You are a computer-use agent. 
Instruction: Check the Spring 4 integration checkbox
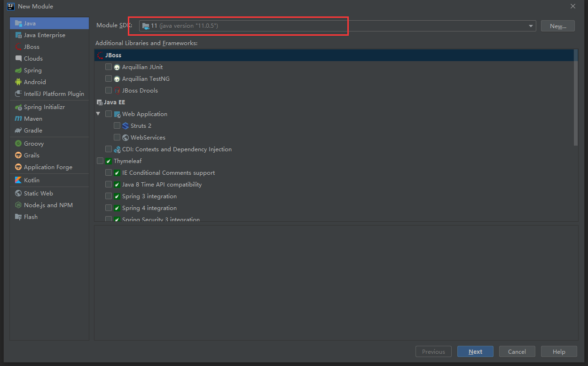coord(109,208)
